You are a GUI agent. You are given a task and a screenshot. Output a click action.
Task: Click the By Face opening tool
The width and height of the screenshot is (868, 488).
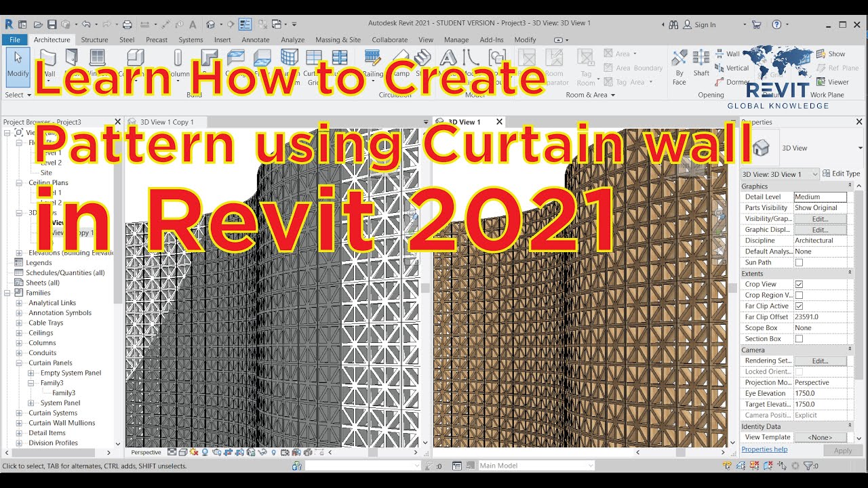(x=679, y=66)
